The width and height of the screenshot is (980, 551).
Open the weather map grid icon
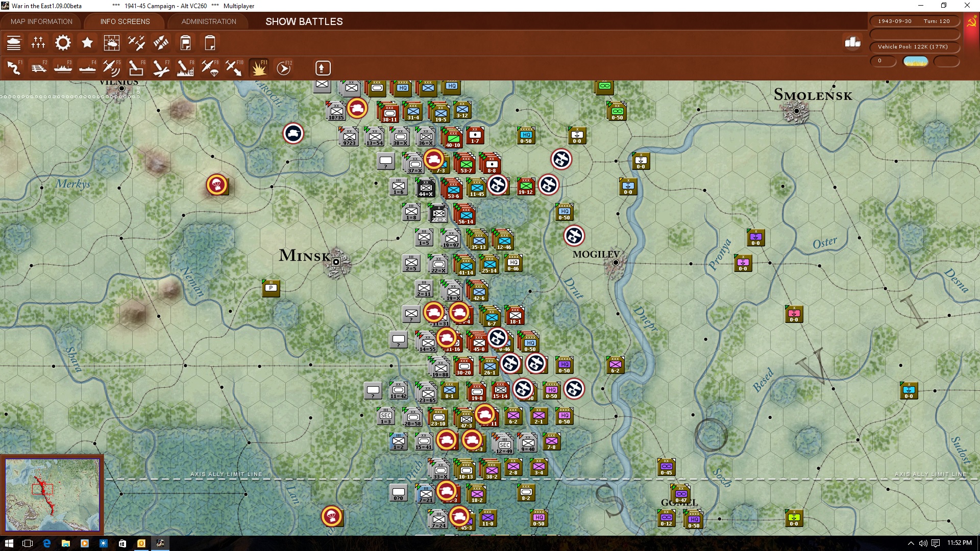coord(111,43)
